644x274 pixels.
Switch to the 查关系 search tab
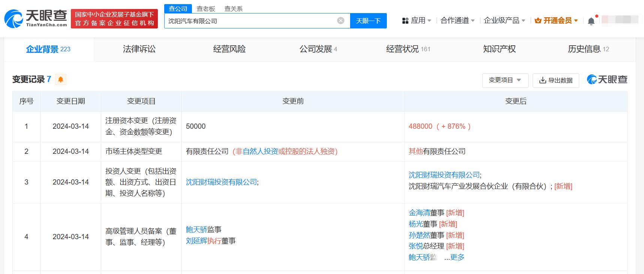pos(233,9)
